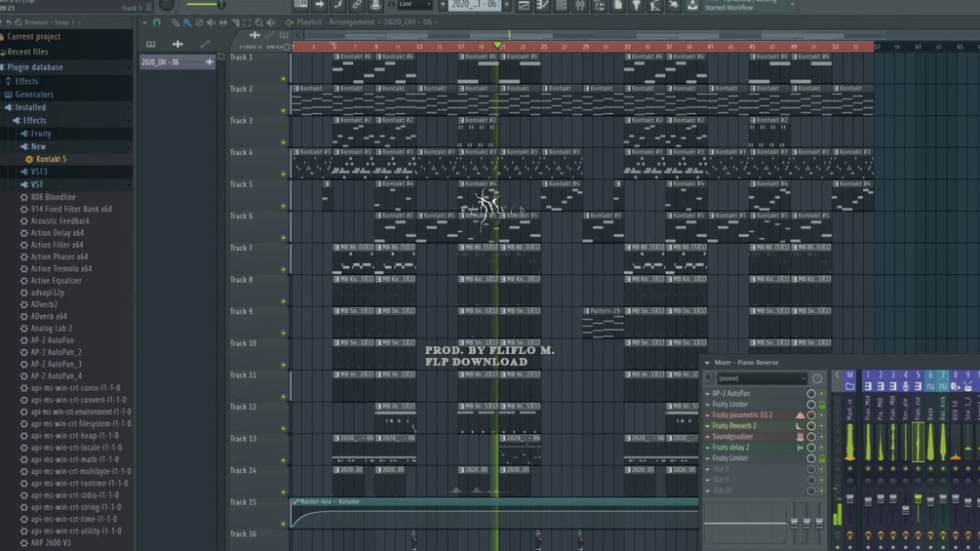
Task: Click the plus button beside pattern selector
Action: click(x=507, y=5)
